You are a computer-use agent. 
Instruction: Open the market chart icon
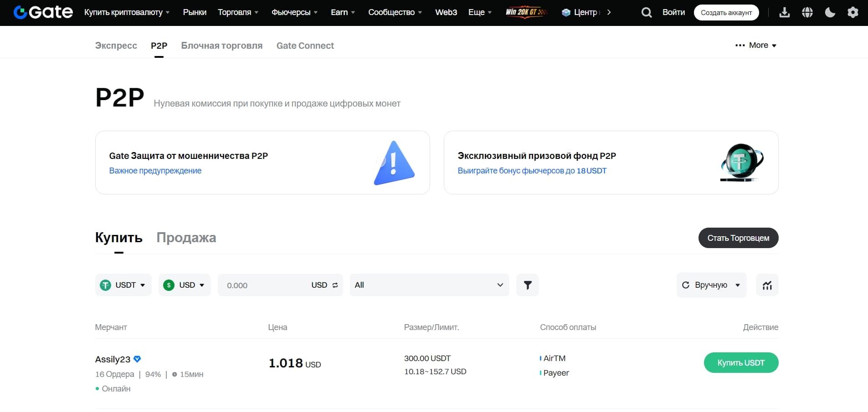(x=767, y=285)
